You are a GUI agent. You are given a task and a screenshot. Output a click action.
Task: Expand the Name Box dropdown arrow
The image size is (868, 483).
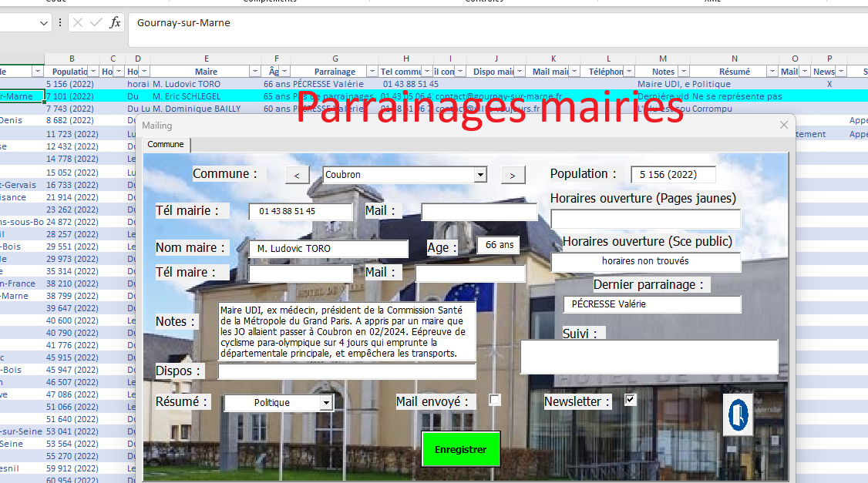click(x=45, y=23)
